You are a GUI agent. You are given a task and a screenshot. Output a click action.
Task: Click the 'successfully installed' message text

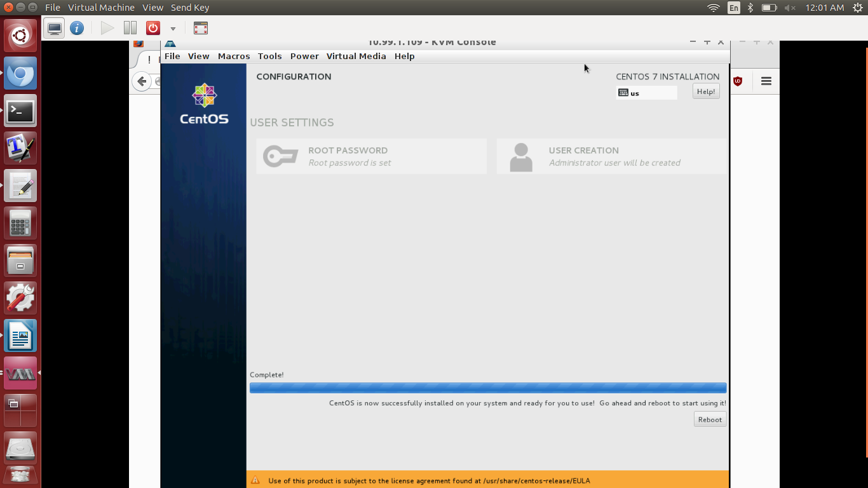click(527, 403)
